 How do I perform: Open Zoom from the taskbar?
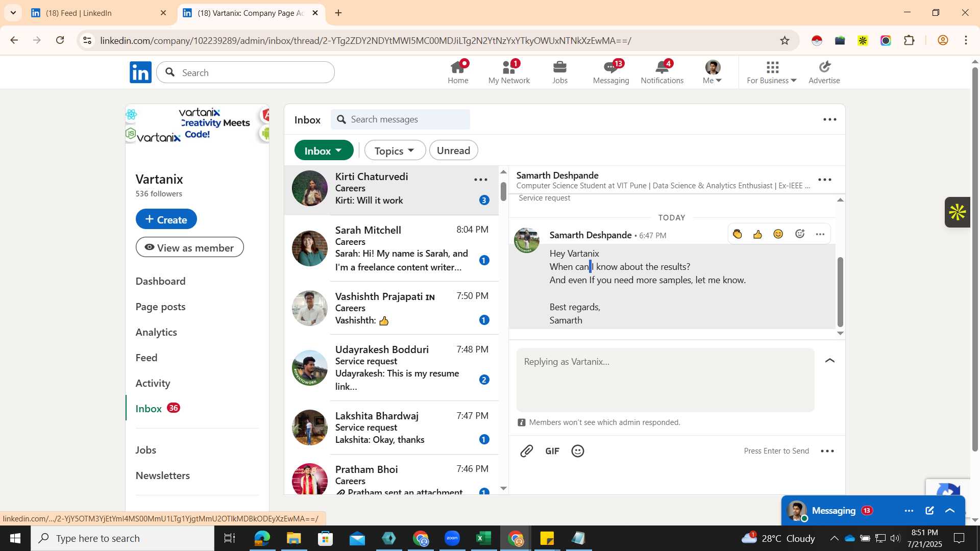(x=452, y=538)
